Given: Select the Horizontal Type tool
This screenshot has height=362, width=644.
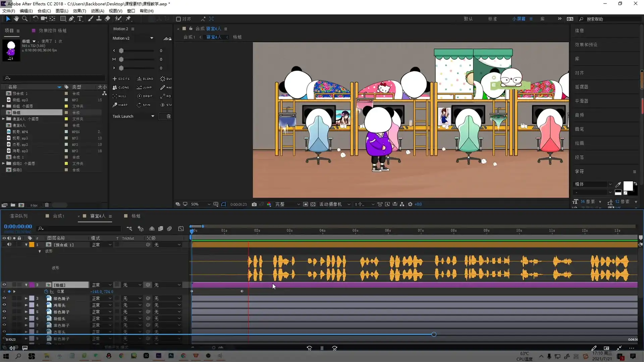Looking at the screenshot, I should click(80, 19).
